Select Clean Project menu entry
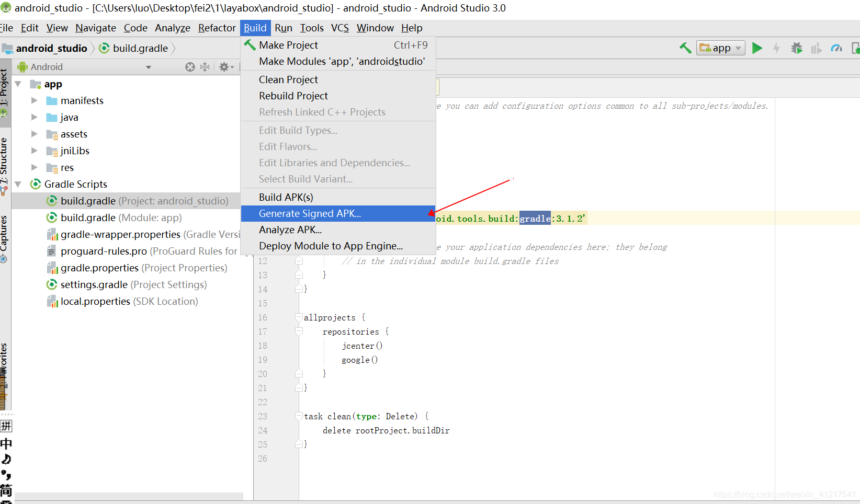 tap(338, 79)
